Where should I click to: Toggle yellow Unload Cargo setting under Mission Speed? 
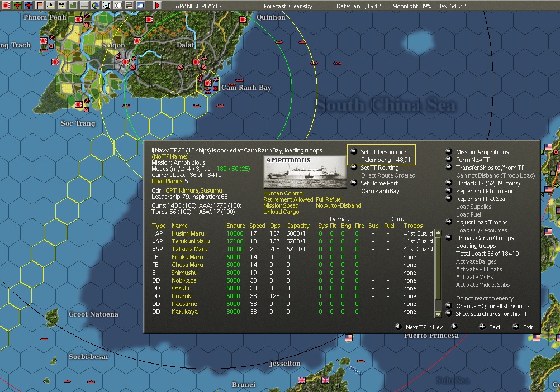click(x=282, y=212)
